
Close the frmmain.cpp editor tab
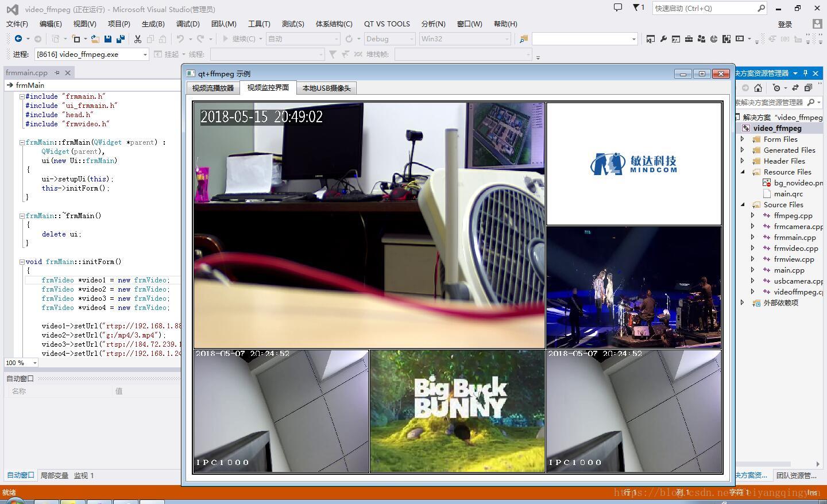68,73
